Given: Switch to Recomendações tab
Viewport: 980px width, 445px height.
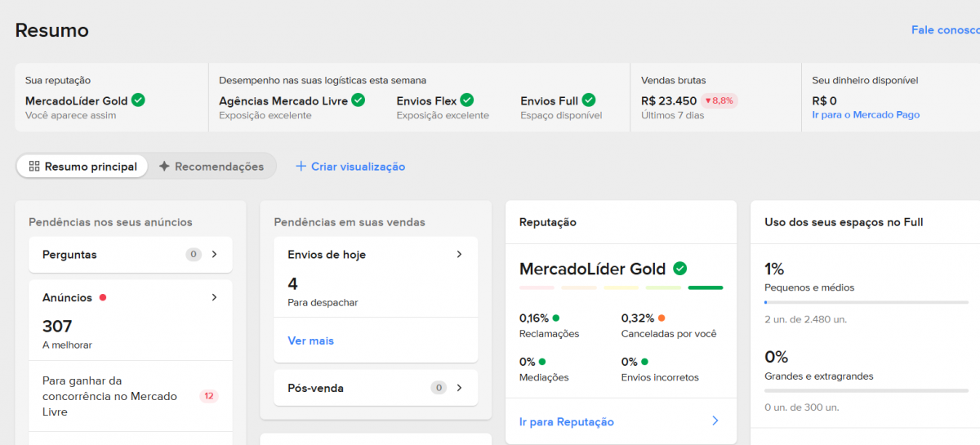Looking at the screenshot, I should [212, 167].
